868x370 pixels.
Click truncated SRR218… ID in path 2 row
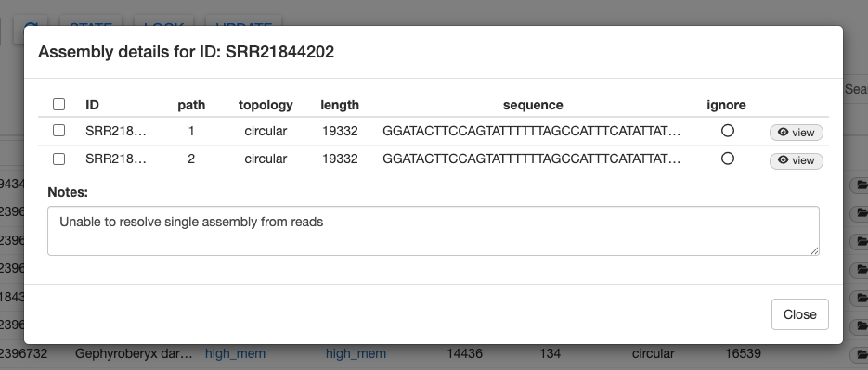tap(116, 159)
